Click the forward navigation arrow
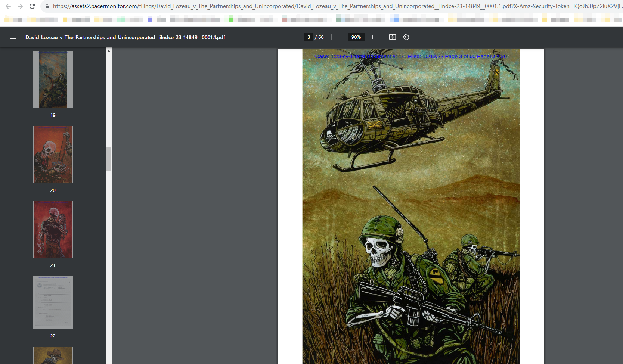The height and width of the screenshot is (364, 623). pyautogui.click(x=20, y=6)
